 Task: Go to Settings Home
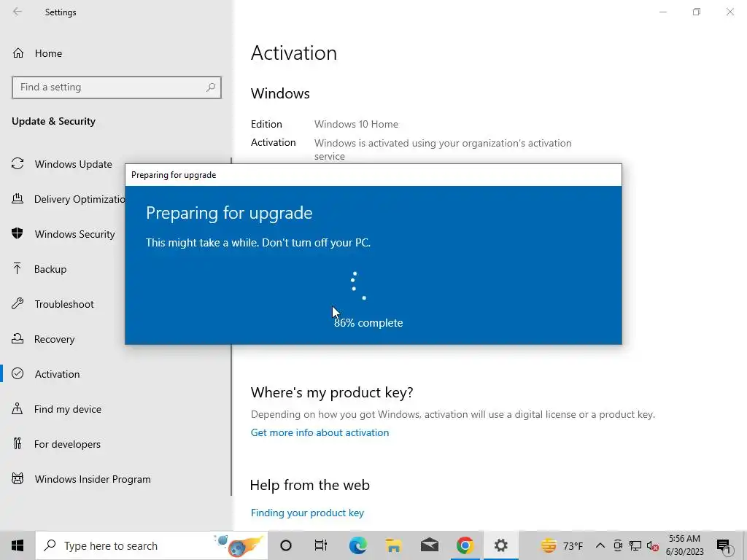(48, 53)
